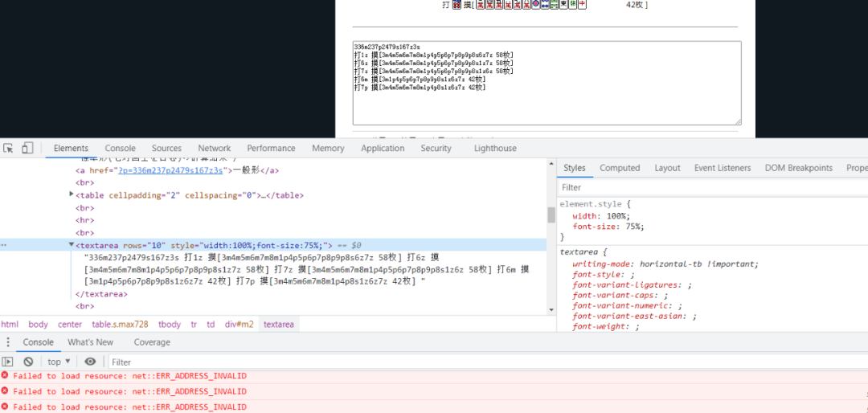Select the Computed sidebar tab
This screenshot has width=868, height=413.
[x=620, y=168]
